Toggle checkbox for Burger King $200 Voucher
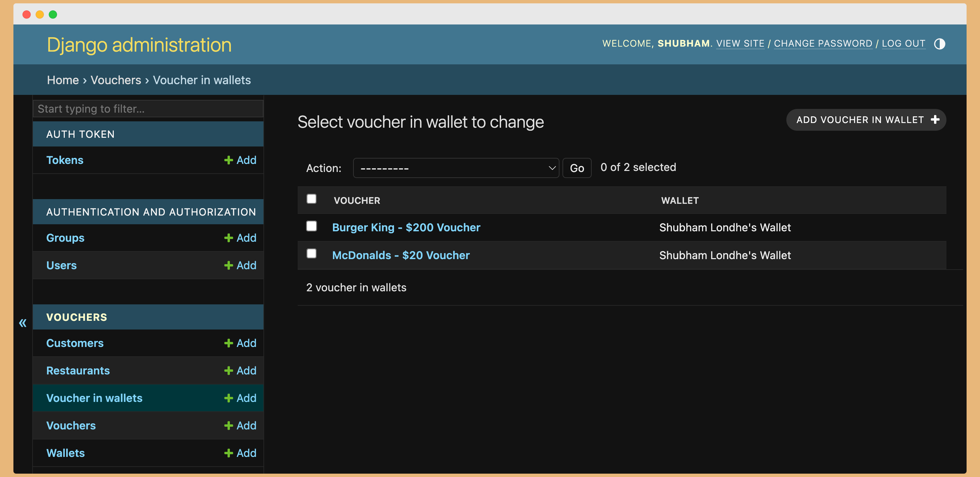Screen dimensions: 980x477 311,226
